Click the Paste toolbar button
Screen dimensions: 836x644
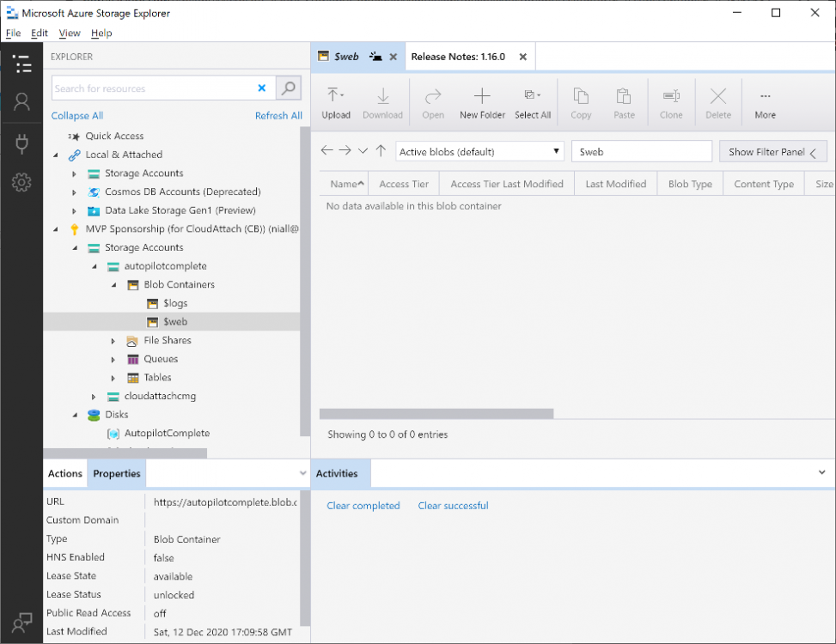click(x=624, y=103)
